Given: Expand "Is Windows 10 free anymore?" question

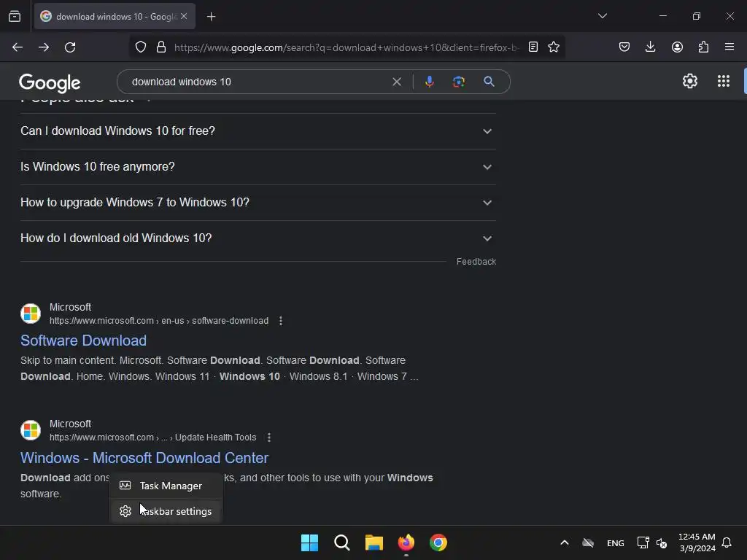Looking at the screenshot, I should tap(258, 167).
